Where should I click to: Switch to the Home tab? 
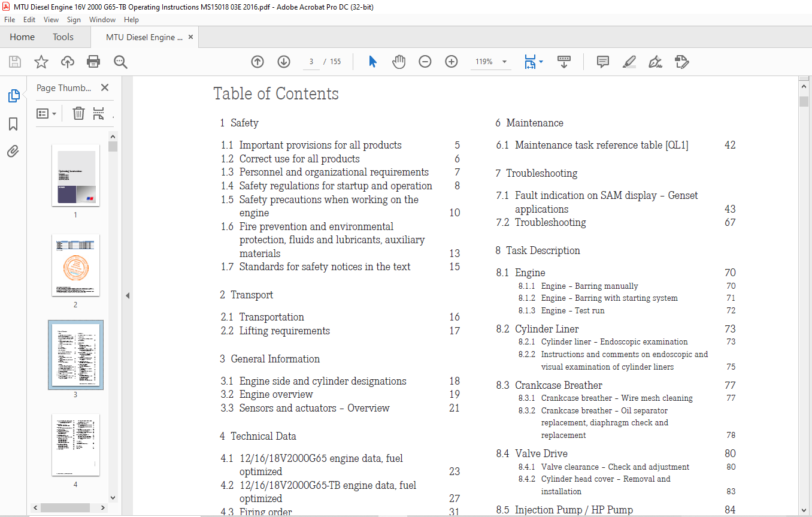tap(22, 37)
